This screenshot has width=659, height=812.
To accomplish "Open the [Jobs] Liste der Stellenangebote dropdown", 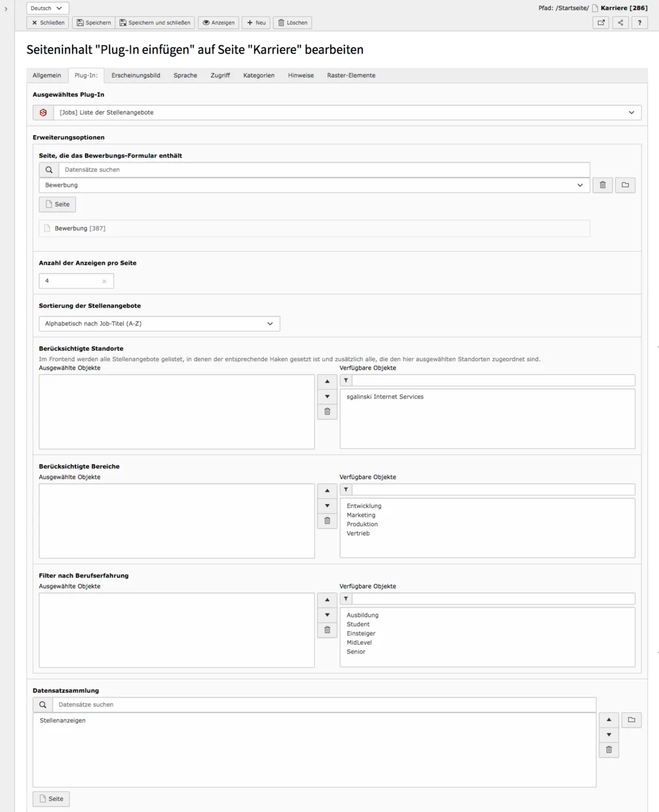I will (x=341, y=112).
